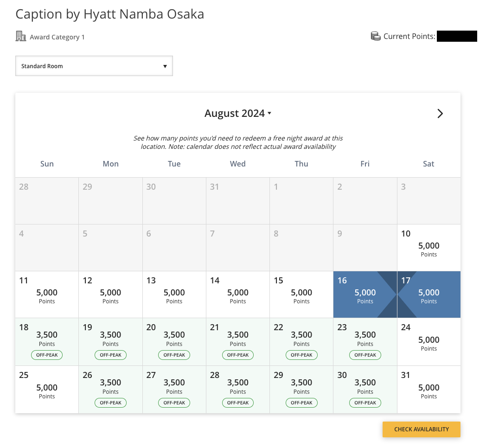
Task: Click the hotel building icon
Action: tap(21, 36)
